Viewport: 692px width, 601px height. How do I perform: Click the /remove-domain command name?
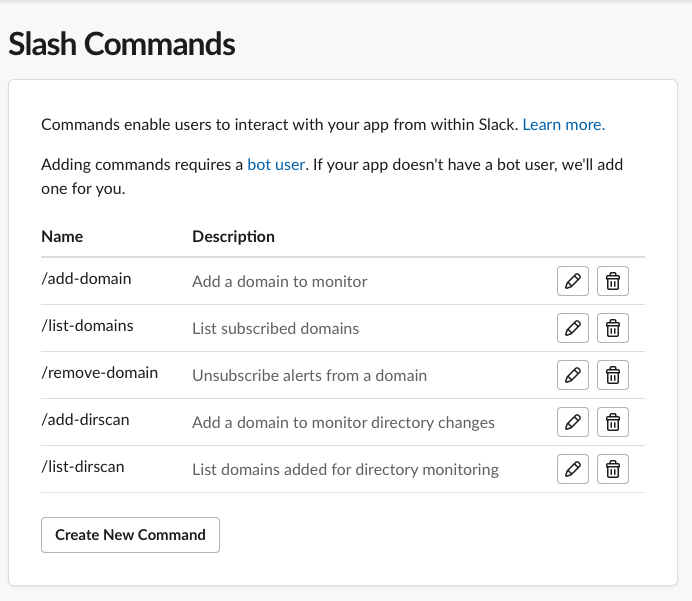tap(99, 373)
